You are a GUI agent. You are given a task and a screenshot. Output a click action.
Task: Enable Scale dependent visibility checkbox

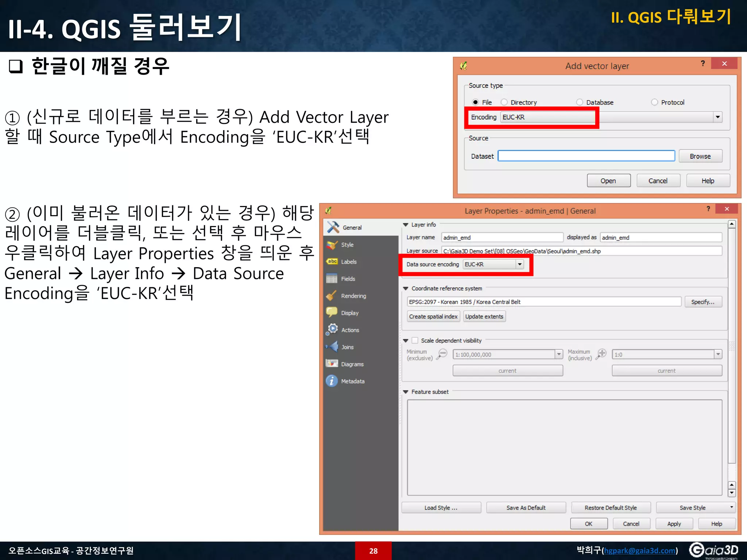pyautogui.click(x=415, y=340)
